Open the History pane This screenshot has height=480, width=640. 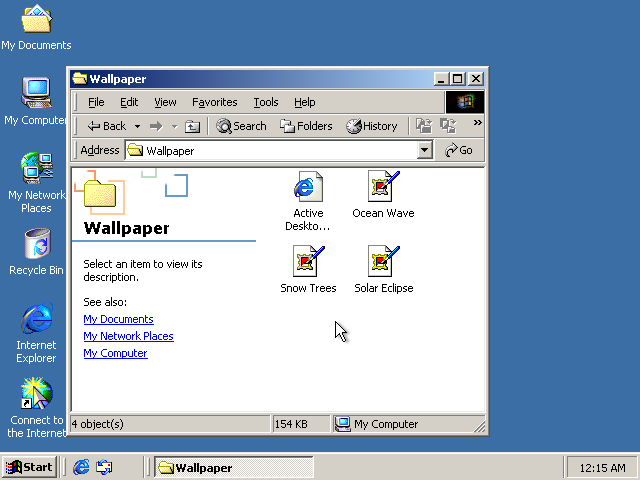coord(371,126)
